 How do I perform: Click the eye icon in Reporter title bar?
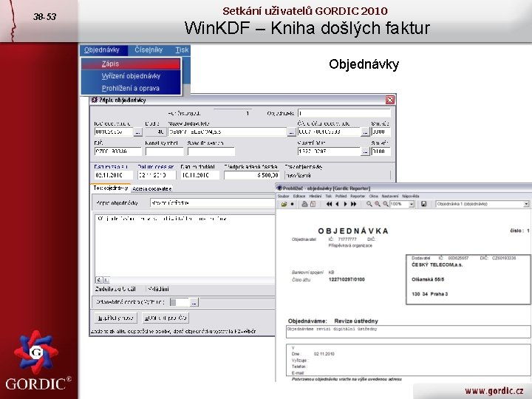tap(279, 188)
